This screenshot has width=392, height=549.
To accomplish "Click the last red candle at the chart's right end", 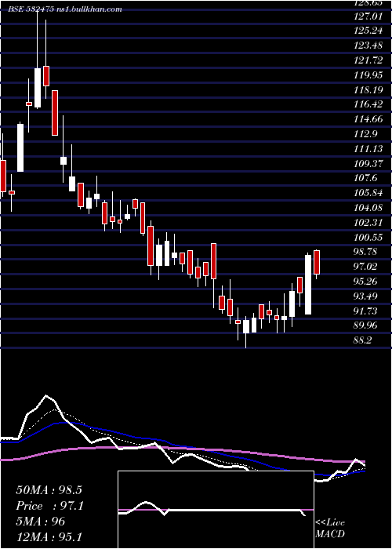I will tap(317, 262).
